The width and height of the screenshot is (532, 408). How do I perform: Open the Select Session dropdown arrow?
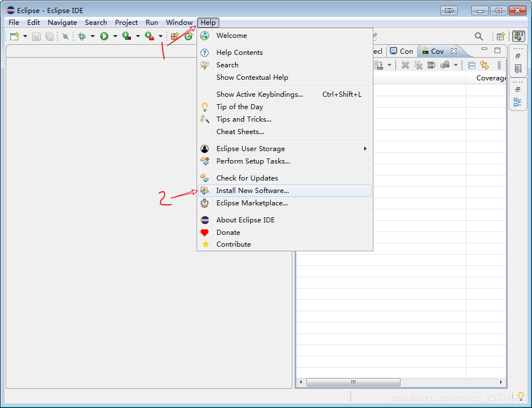(456, 65)
